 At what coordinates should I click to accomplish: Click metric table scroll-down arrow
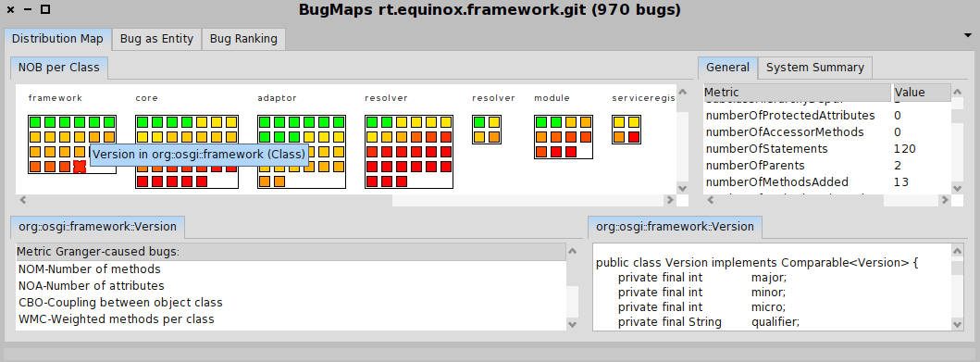[957, 188]
